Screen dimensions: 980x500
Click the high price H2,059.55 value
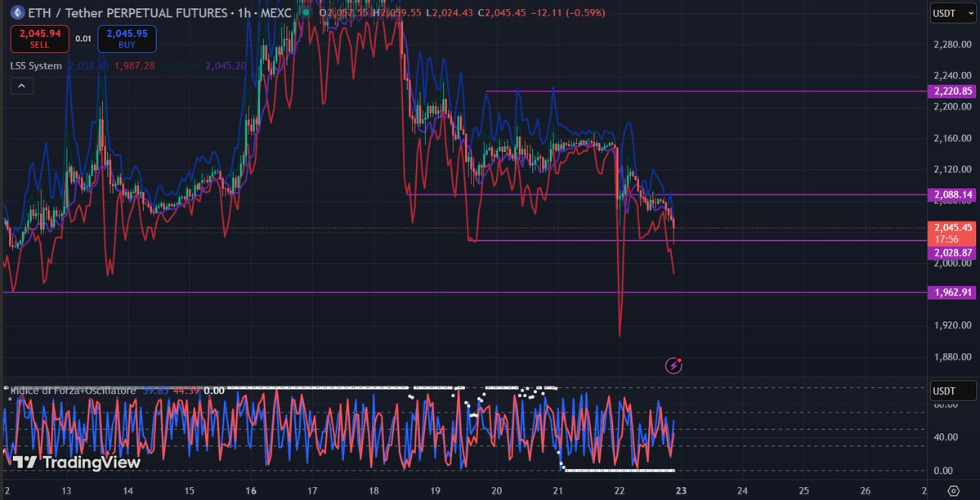397,12
